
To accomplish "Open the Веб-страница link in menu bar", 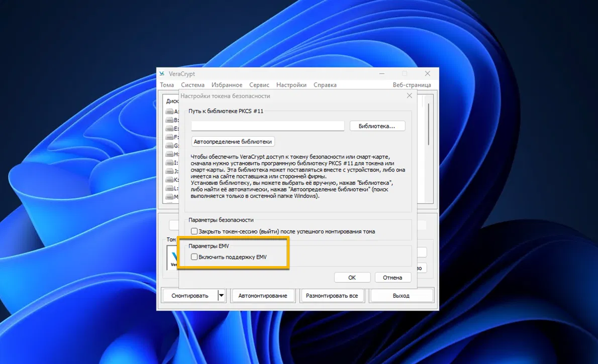I will tap(412, 85).
